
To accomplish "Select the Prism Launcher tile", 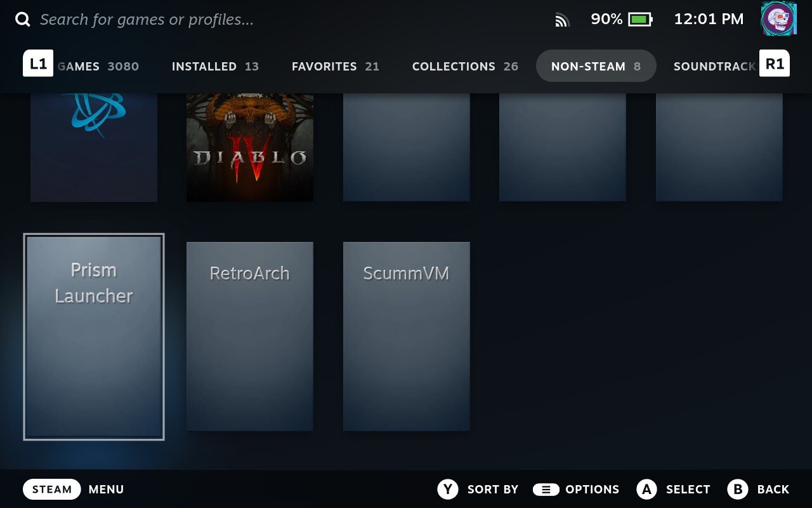I will click(94, 337).
